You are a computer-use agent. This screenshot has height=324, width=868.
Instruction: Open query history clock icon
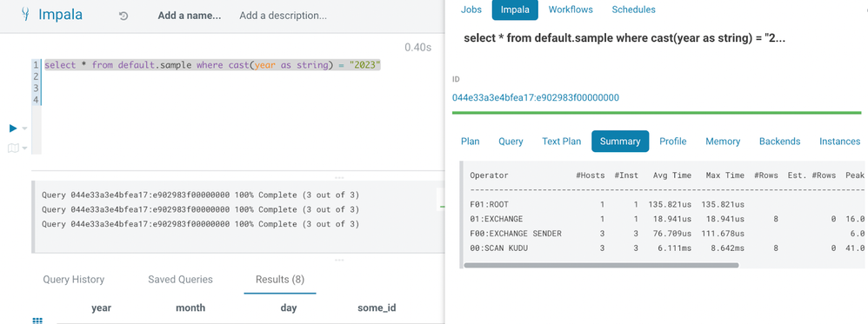[124, 16]
